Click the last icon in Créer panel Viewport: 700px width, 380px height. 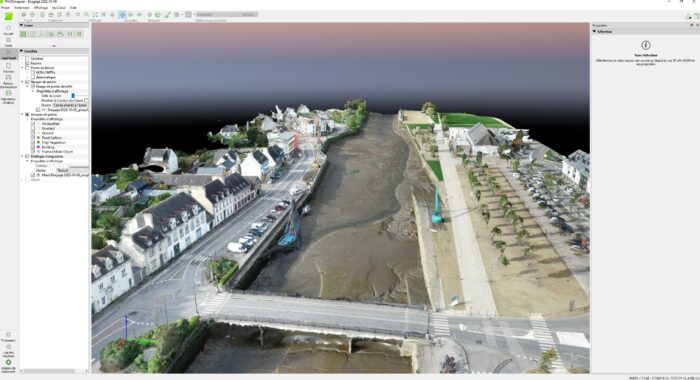tap(79, 34)
